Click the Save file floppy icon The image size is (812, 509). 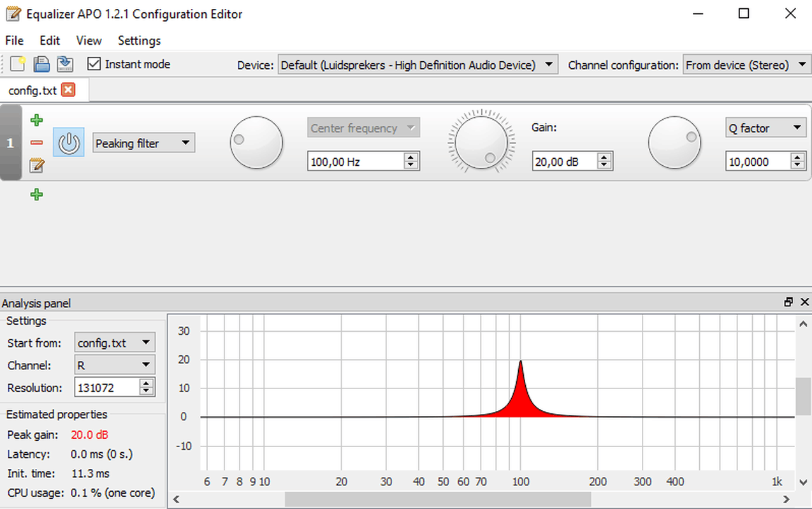[41, 64]
